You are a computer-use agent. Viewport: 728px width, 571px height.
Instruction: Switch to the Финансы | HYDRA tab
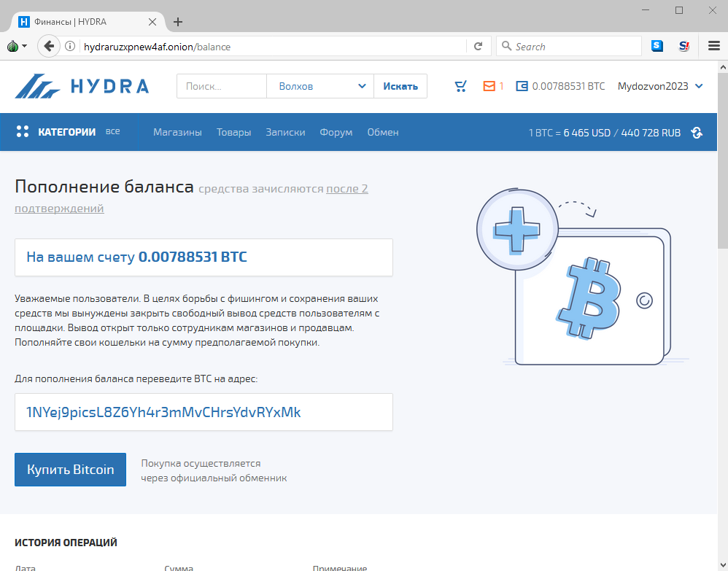88,22
